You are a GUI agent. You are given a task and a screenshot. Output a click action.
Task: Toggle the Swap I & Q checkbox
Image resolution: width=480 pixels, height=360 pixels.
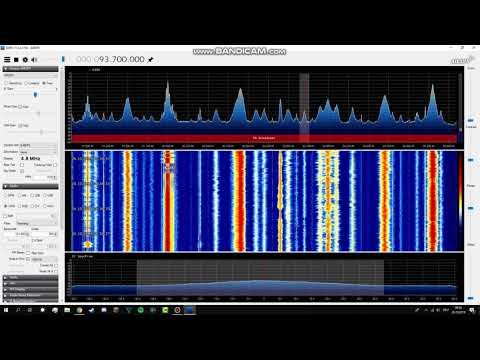pyautogui.click(x=56, y=272)
